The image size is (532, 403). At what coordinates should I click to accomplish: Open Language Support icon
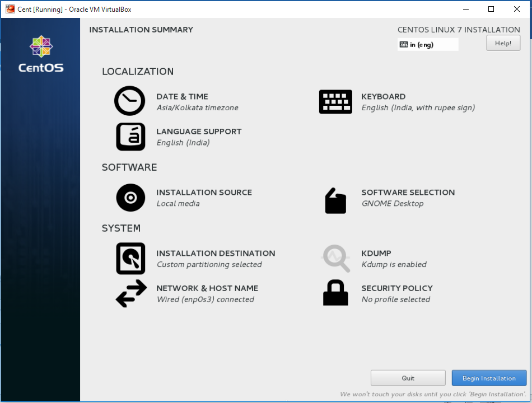pyautogui.click(x=130, y=137)
